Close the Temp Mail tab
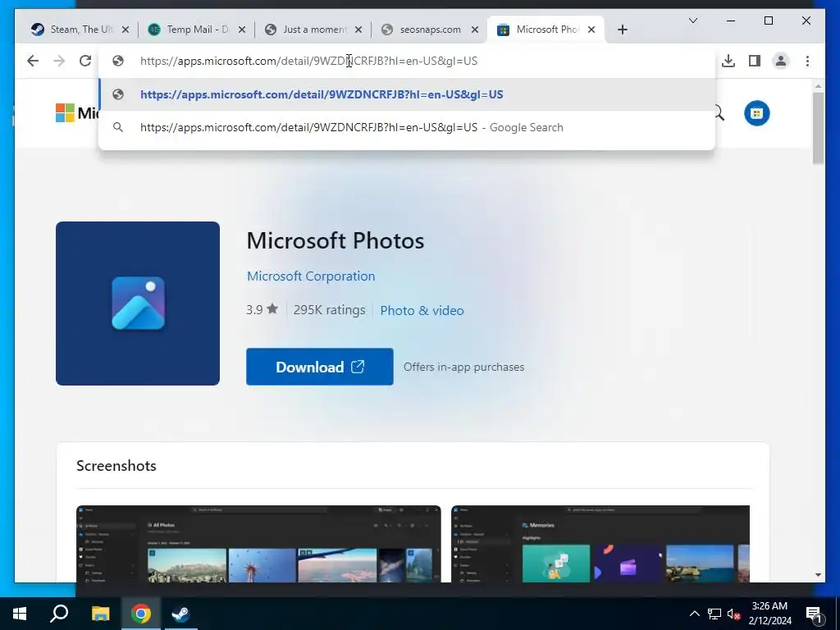The image size is (840, 630). point(242,30)
